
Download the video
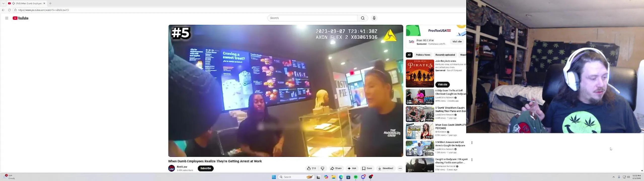386,168
